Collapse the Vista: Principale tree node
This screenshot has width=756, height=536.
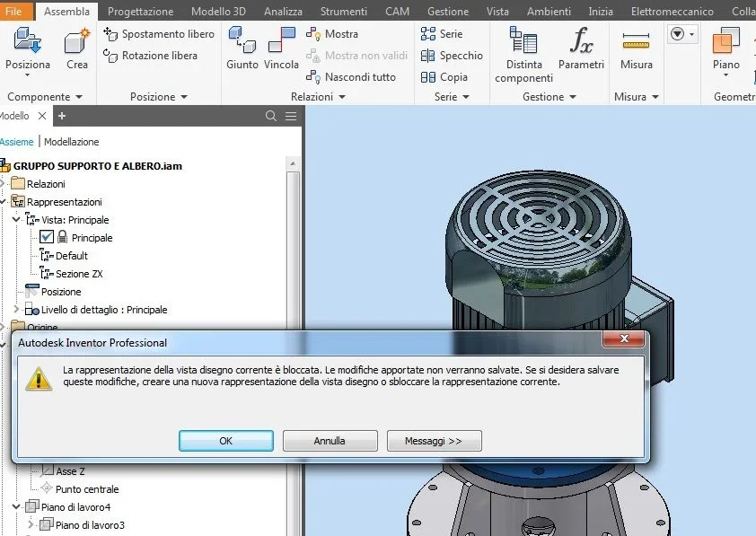pyautogui.click(x=16, y=220)
